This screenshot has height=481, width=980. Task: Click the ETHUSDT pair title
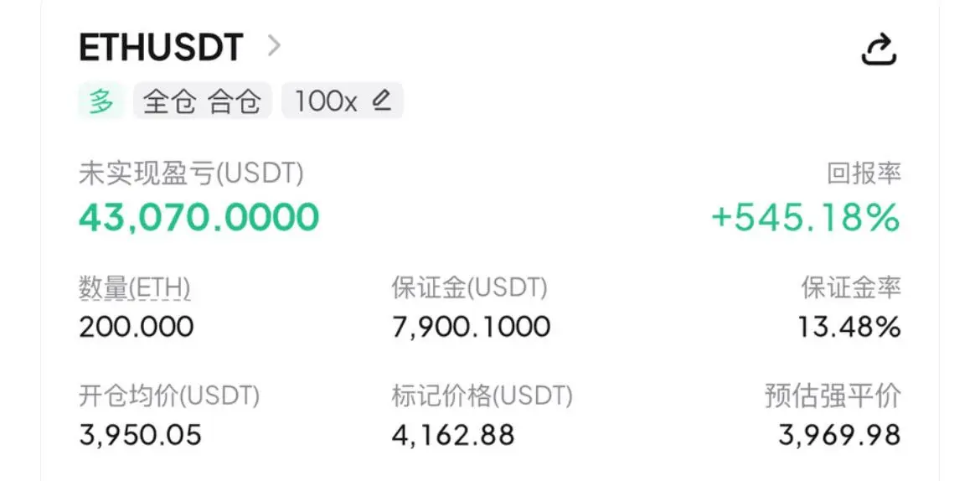(161, 47)
